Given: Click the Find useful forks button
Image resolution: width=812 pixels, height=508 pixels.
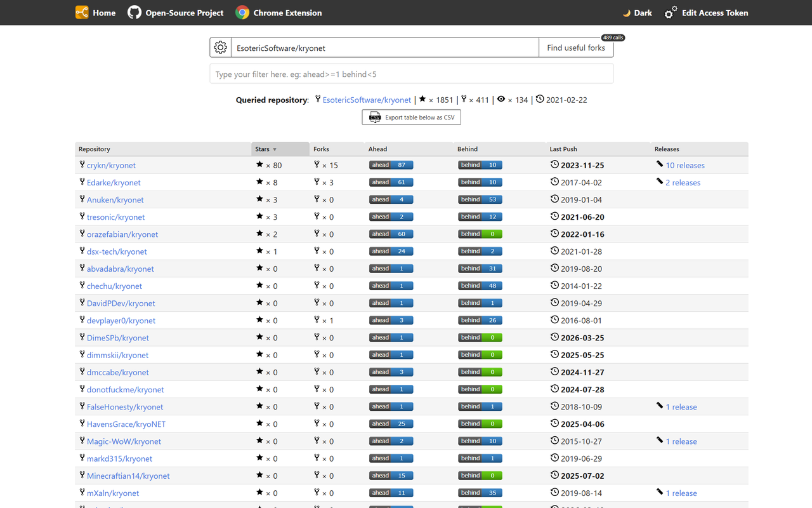Looking at the screenshot, I should (x=576, y=48).
